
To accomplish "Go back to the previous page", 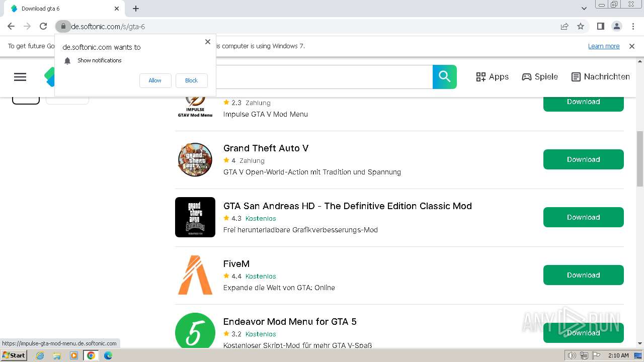I will click(x=11, y=26).
